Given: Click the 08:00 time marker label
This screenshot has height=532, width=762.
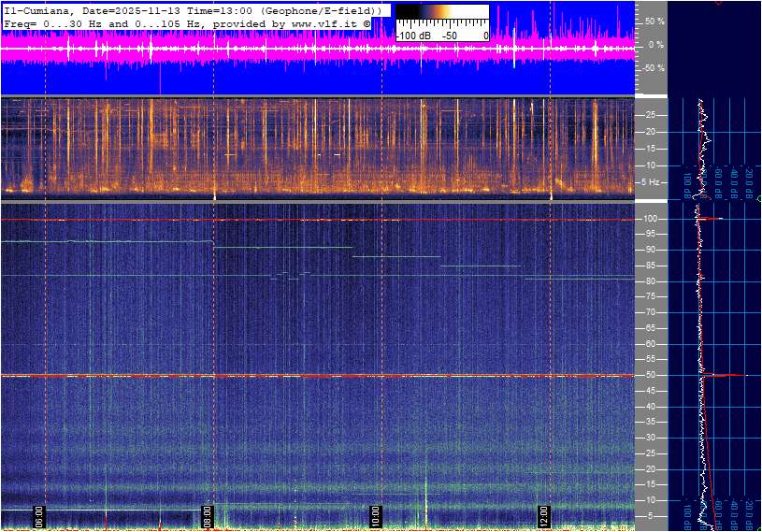Looking at the screenshot, I should pyautogui.click(x=208, y=516).
